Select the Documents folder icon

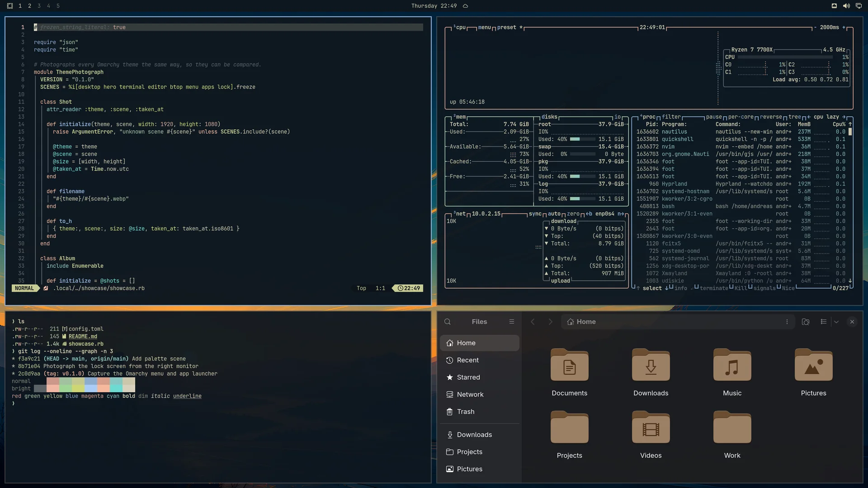[570, 365]
